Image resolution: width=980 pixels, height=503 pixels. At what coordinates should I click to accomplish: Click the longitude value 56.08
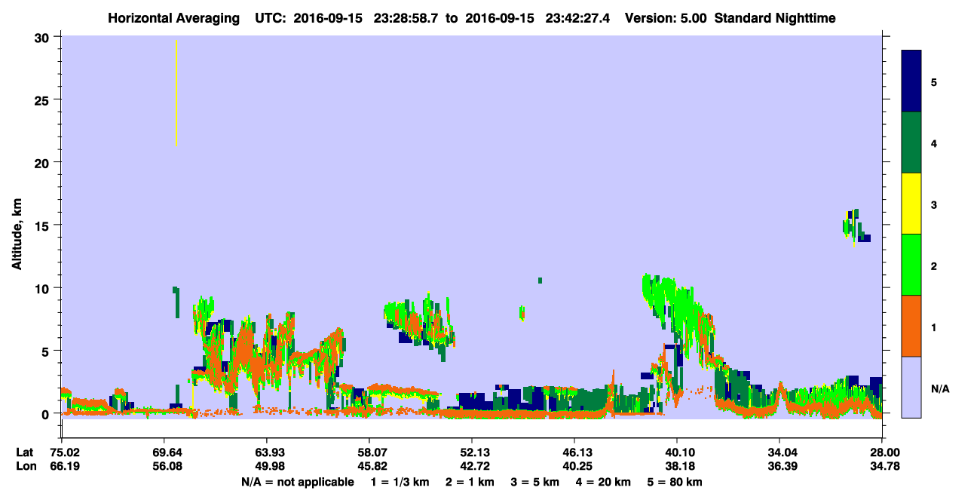(166, 466)
